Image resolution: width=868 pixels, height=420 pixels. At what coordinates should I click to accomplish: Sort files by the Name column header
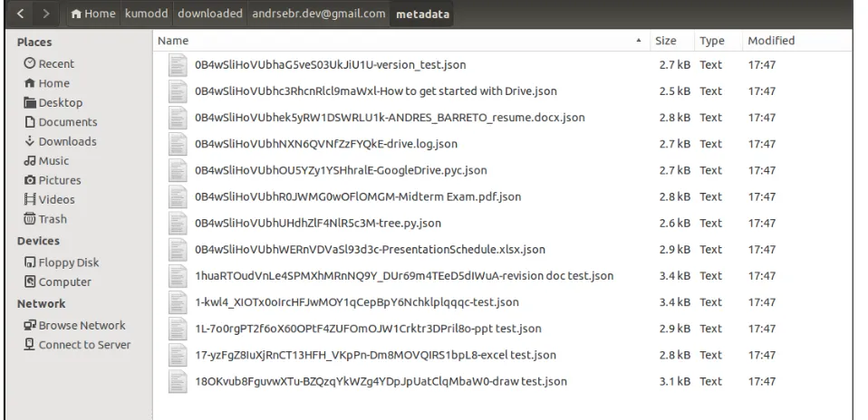pos(400,41)
